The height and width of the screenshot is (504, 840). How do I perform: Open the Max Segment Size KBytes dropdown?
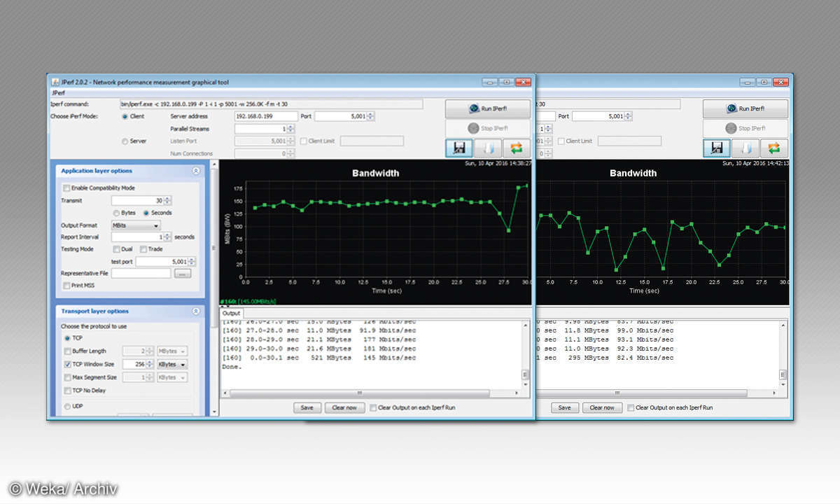click(x=172, y=377)
